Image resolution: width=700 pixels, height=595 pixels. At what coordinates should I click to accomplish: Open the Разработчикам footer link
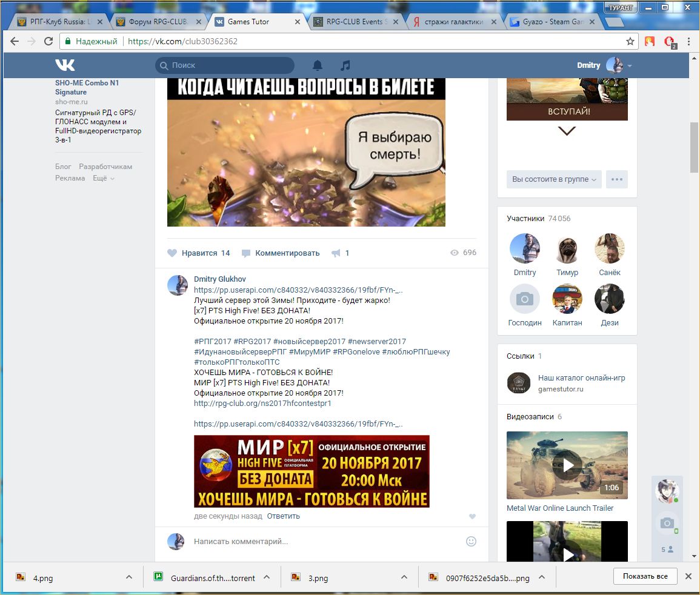[x=105, y=167]
